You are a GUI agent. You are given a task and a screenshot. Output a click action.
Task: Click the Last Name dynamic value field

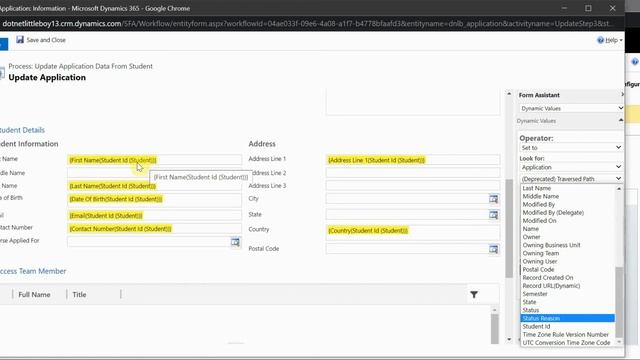154,186
